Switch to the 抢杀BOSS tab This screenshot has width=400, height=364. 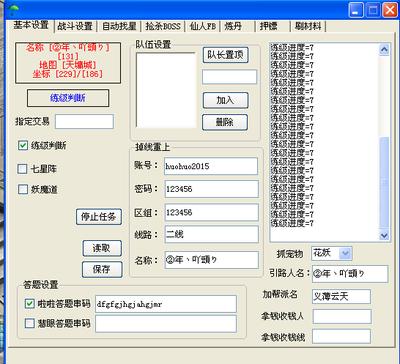[x=163, y=26]
